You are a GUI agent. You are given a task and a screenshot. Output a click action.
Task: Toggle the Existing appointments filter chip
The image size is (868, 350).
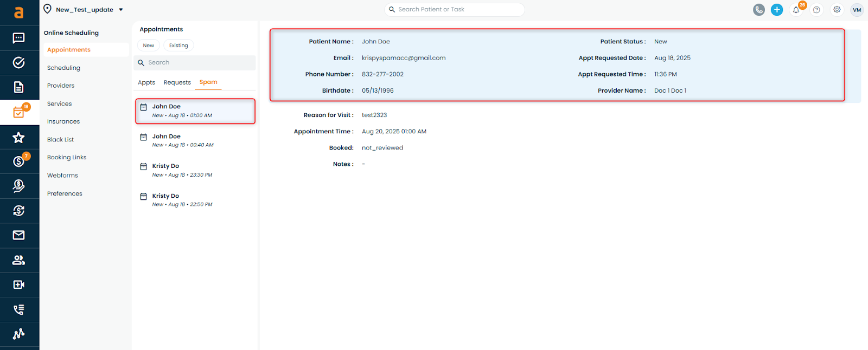[x=178, y=46]
